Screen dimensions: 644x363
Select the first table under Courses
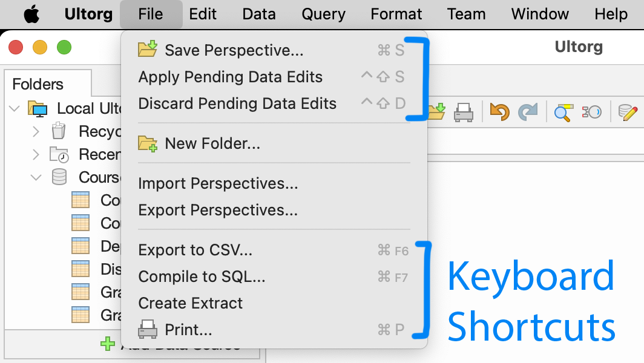click(x=80, y=200)
